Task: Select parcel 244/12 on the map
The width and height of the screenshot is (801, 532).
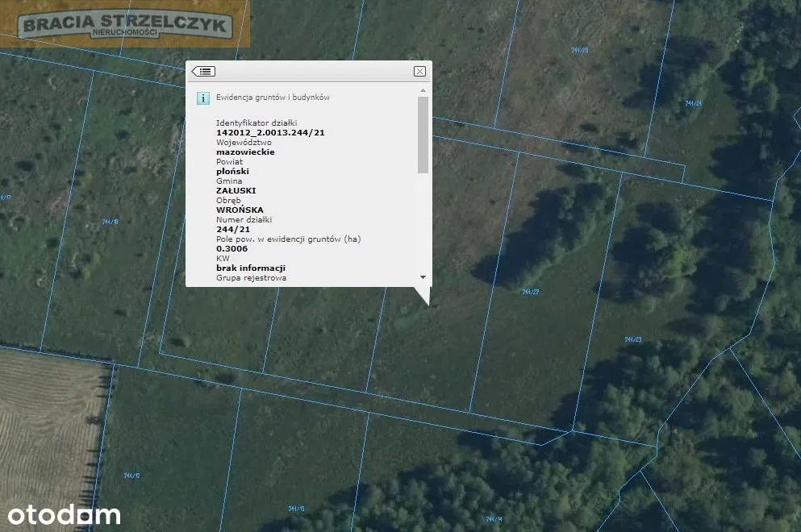Action: point(131,476)
